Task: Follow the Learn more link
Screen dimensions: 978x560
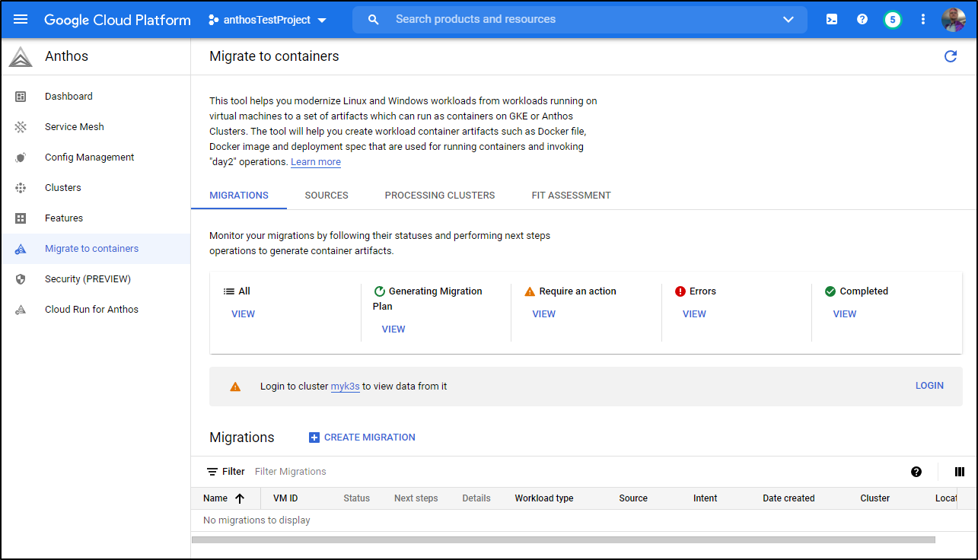Action: coord(316,162)
